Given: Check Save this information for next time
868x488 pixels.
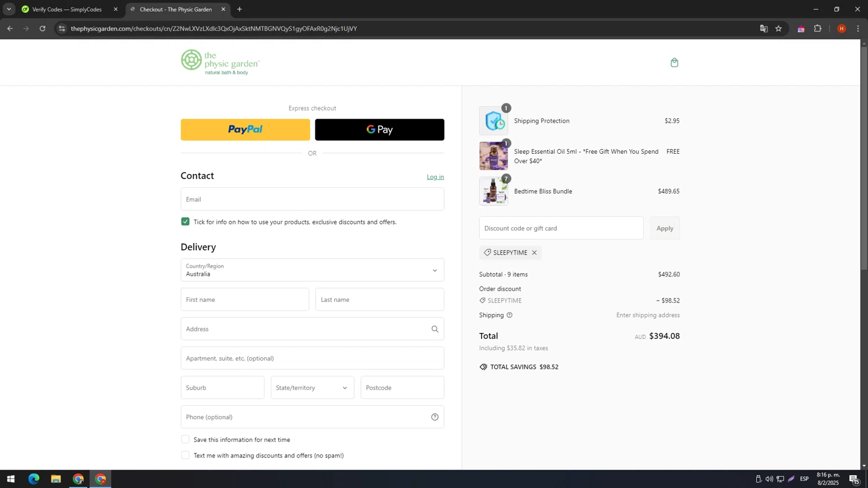Looking at the screenshot, I should (185, 439).
